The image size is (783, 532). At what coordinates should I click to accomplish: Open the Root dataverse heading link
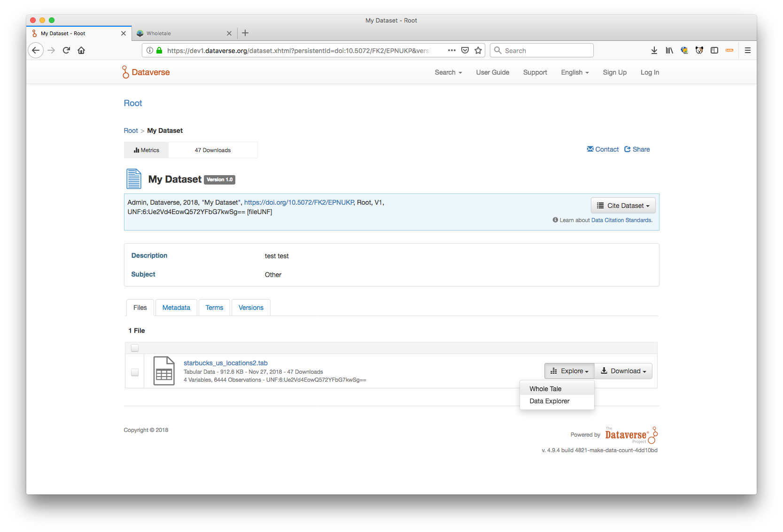[x=133, y=103]
